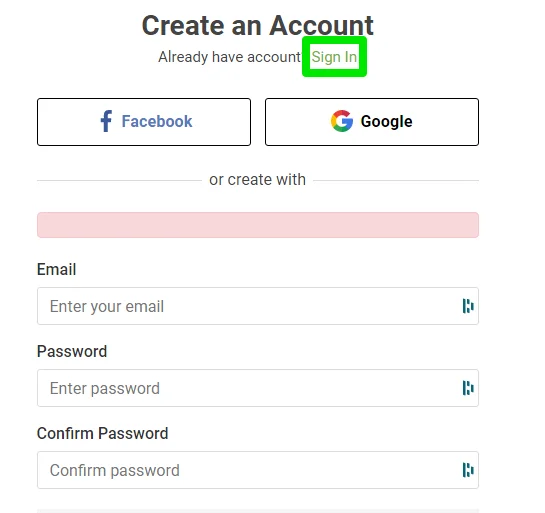Continue with the Facebook text button
The width and height of the screenshot is (545, 513).
157,121
